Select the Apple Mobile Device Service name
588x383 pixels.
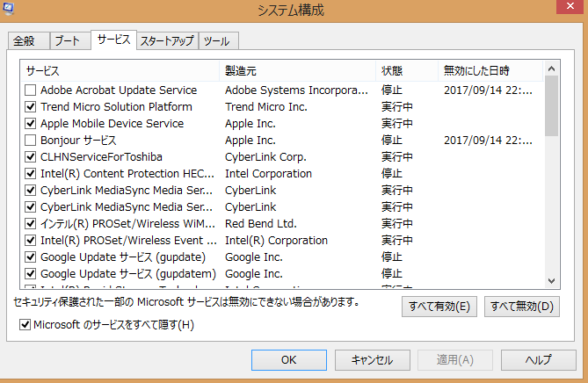tap(113, 124)
